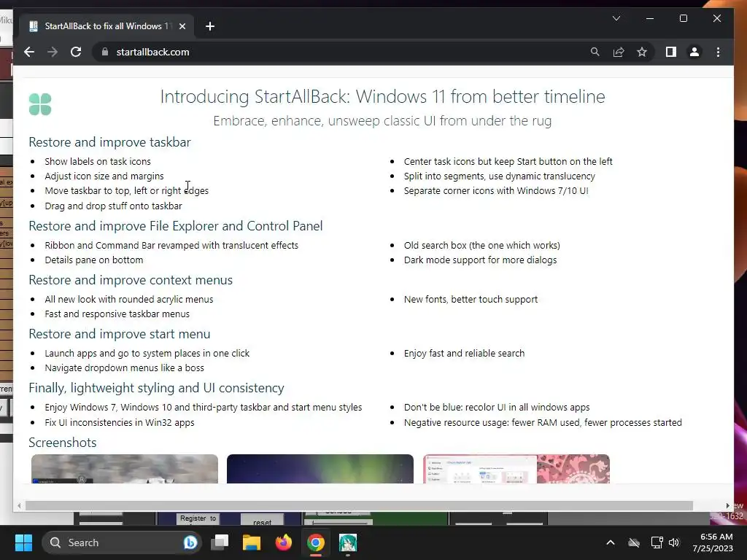Viewport: 747px width, 560px height.
Task: Reload the startallback.com page
Action: (76, 52)
